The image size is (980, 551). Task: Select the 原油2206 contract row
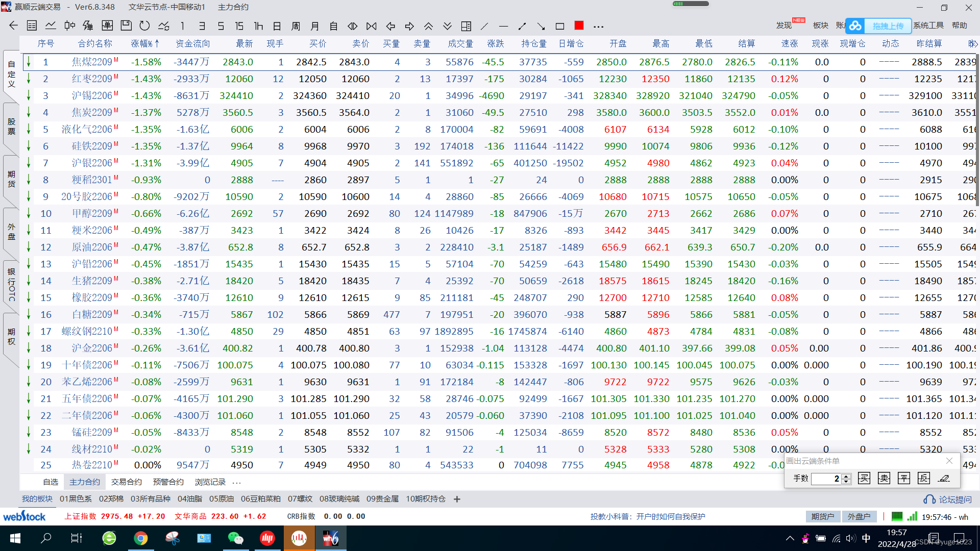[499, 247]
